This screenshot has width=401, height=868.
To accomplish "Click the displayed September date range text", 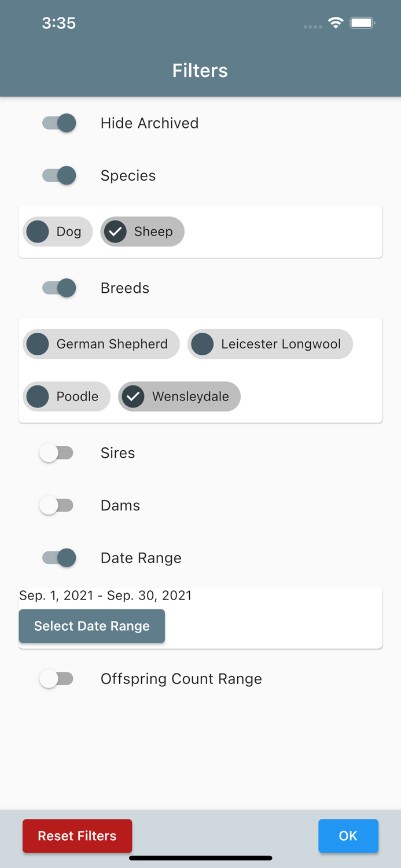I will pyautogui.click(x=106, y=595).
